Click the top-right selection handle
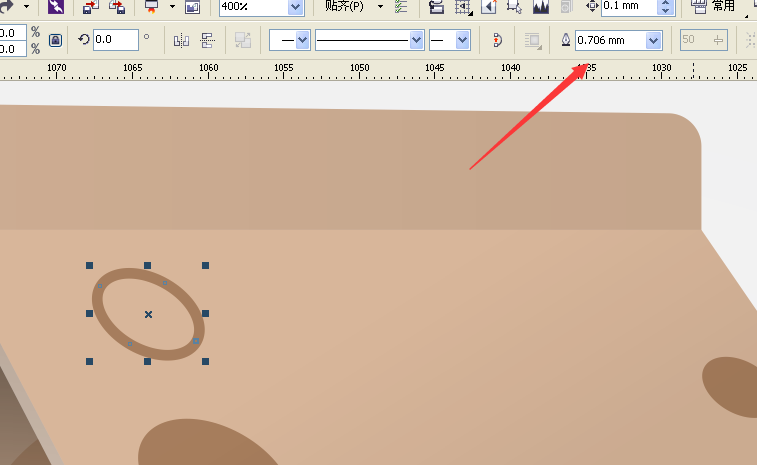This screenshot has height=465, width=757. [x=205, y=266]
